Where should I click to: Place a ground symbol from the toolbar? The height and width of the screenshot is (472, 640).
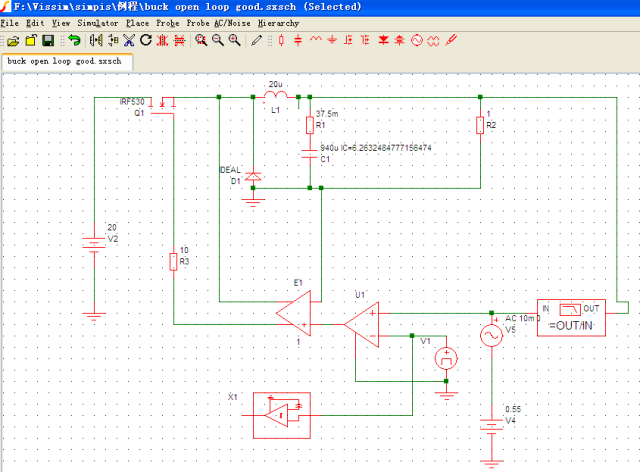332,40
